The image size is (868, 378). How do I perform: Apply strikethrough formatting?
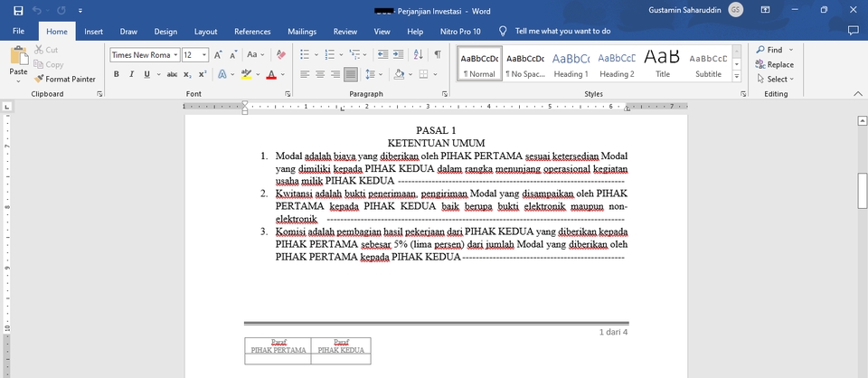tap(172, 74)
